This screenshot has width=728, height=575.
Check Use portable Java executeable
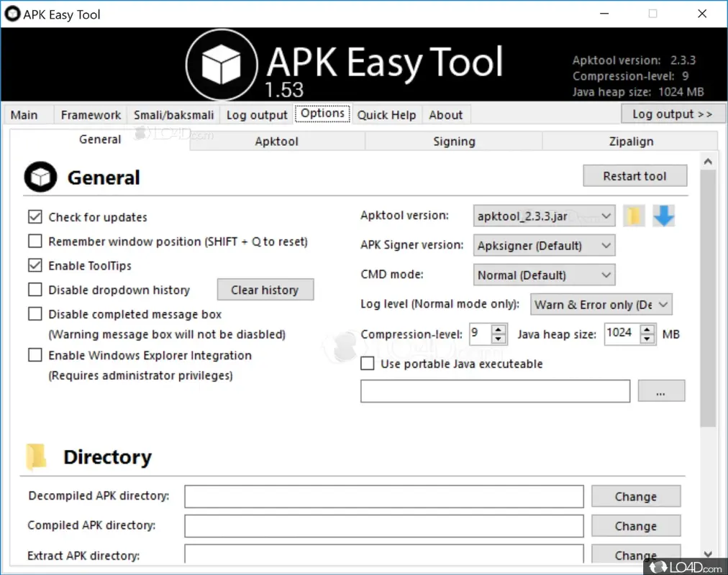tap(368, 364)
